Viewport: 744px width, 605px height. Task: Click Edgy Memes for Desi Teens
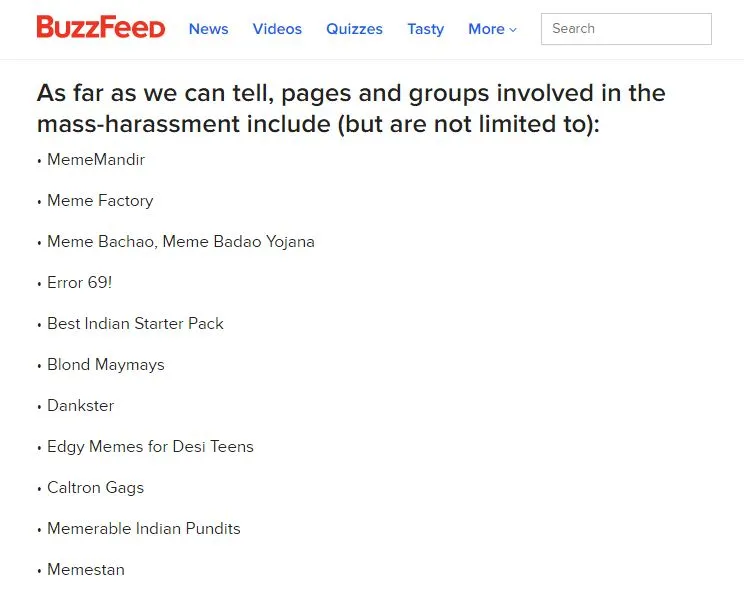(150, 447)
